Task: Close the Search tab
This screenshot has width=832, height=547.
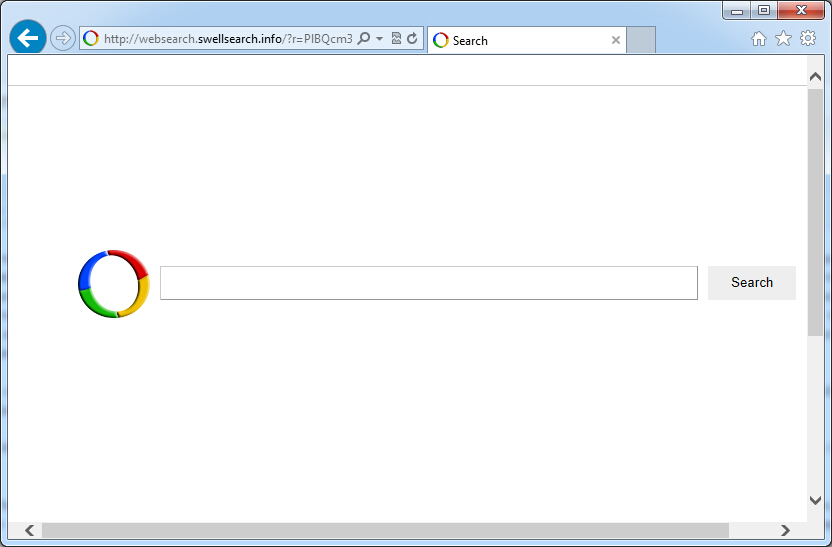Action: pos(616,40)
